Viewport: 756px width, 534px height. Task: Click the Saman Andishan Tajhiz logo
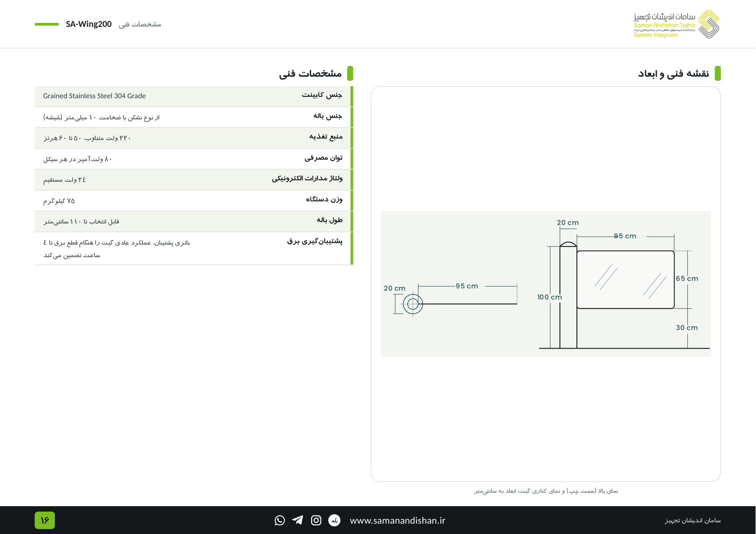tap(677, 24)
